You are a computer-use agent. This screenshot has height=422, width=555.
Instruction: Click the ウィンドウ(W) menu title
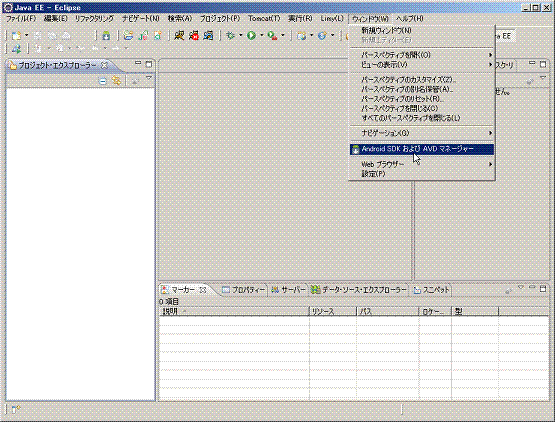(370, 18)
